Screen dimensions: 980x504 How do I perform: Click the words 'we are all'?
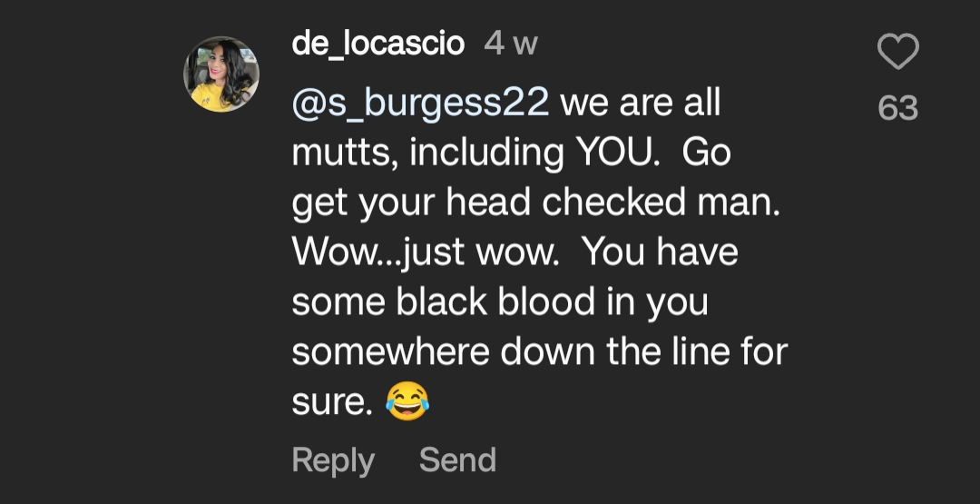(641, 103)
